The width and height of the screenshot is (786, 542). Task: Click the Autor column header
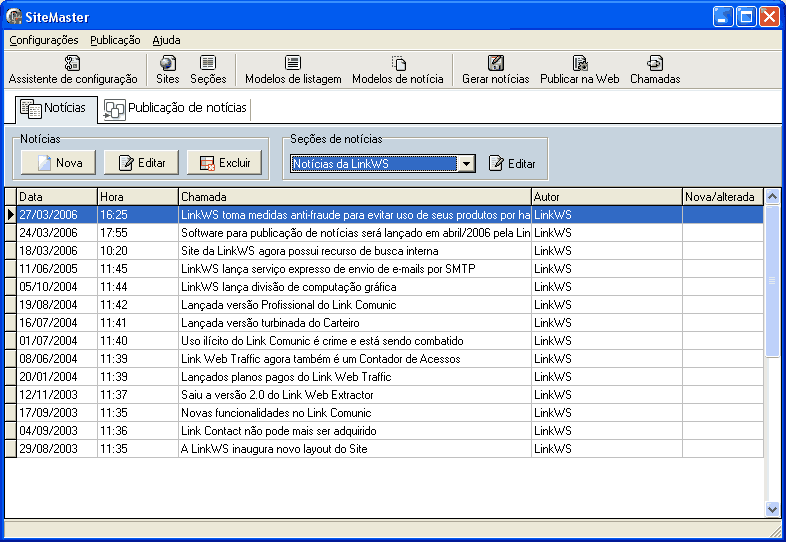coord(607,197)
